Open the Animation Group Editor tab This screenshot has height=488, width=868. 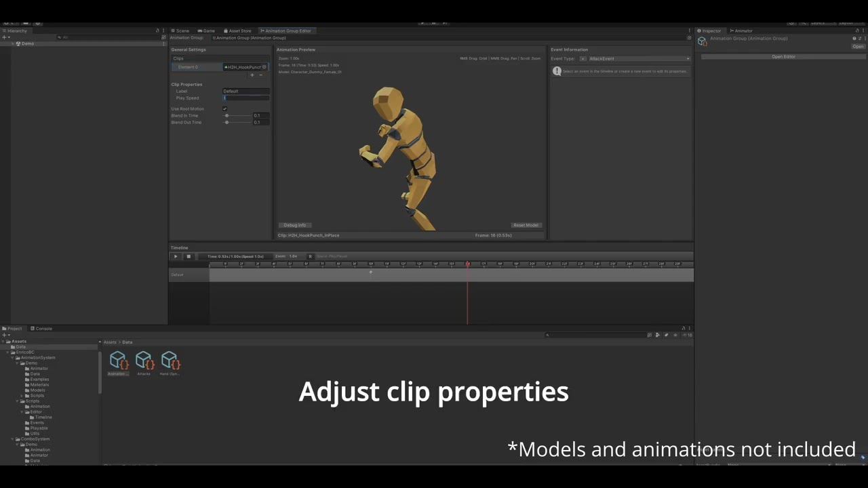click(288, 30)
